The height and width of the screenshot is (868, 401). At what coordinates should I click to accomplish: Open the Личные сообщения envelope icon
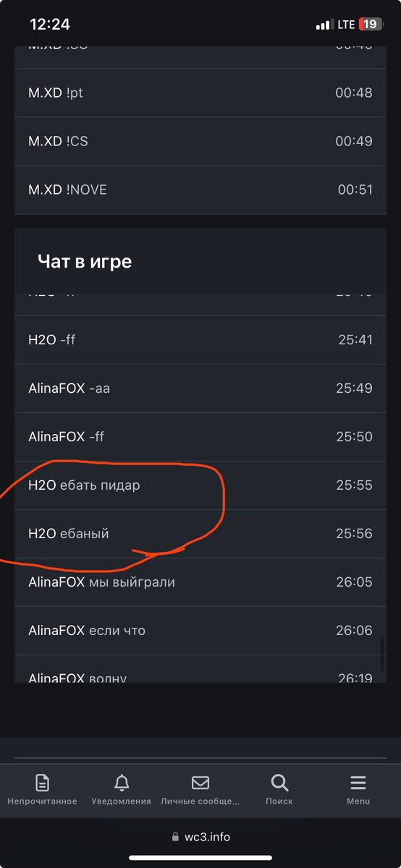[x=200, y=783]
